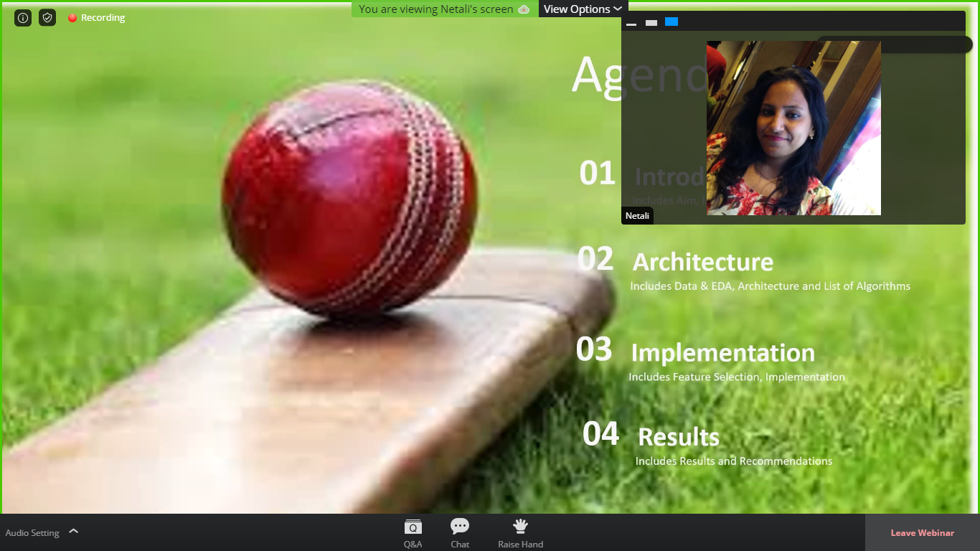Image resolution: width=980 pixels, height=551 pixels.
Task: Click the Implementation agenda heading
Action: [722, 353]
